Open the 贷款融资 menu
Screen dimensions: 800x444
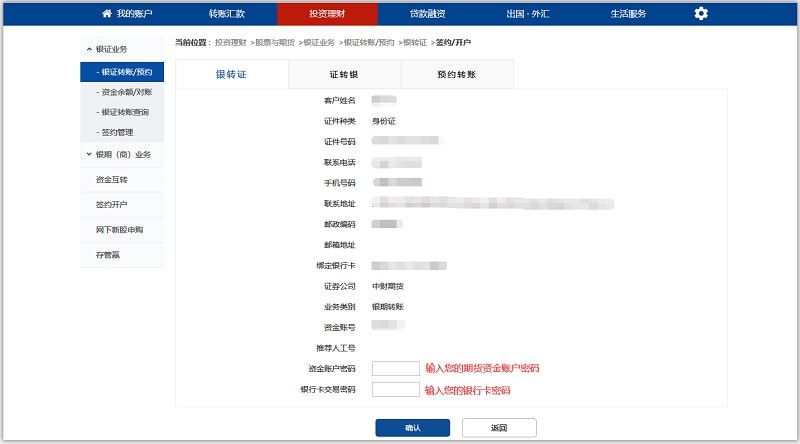(427, 13)
